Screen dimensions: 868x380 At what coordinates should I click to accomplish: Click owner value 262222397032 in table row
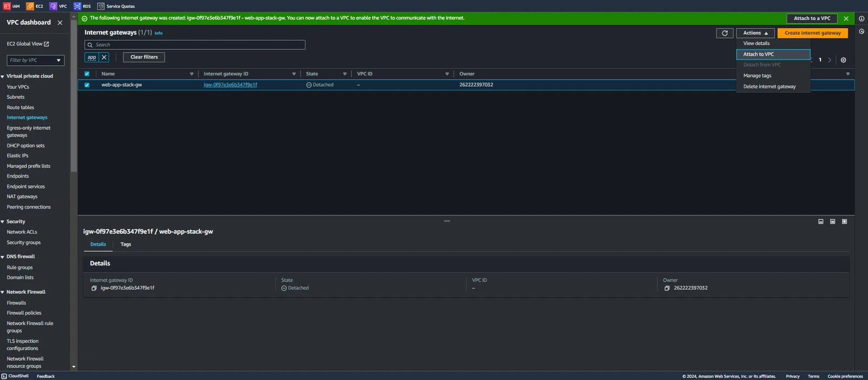(476, 85)
